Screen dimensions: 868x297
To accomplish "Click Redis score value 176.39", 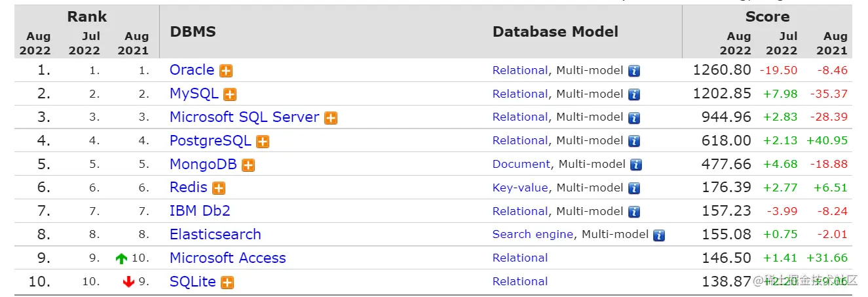I will tap(727, 187).
